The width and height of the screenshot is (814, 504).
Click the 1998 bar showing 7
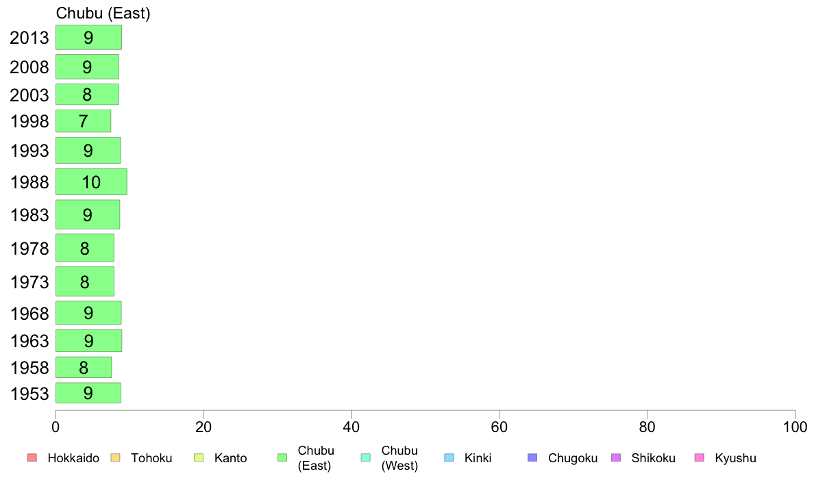83,121
